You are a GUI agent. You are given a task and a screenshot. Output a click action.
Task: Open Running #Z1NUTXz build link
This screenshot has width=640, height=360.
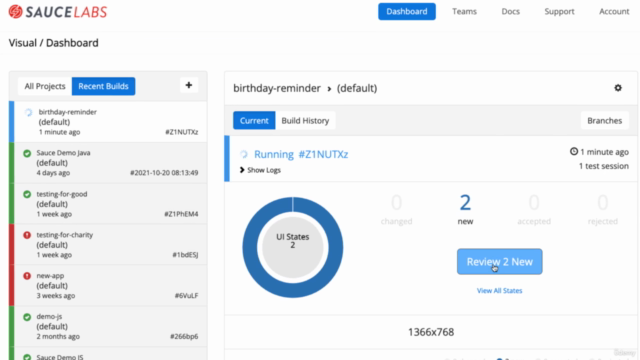(x=301, y=154)
